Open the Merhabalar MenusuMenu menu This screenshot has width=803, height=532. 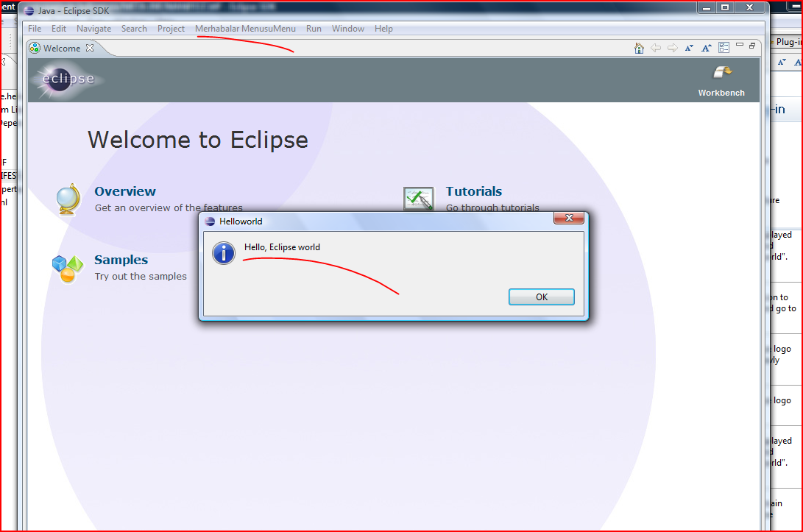(245, 29)
